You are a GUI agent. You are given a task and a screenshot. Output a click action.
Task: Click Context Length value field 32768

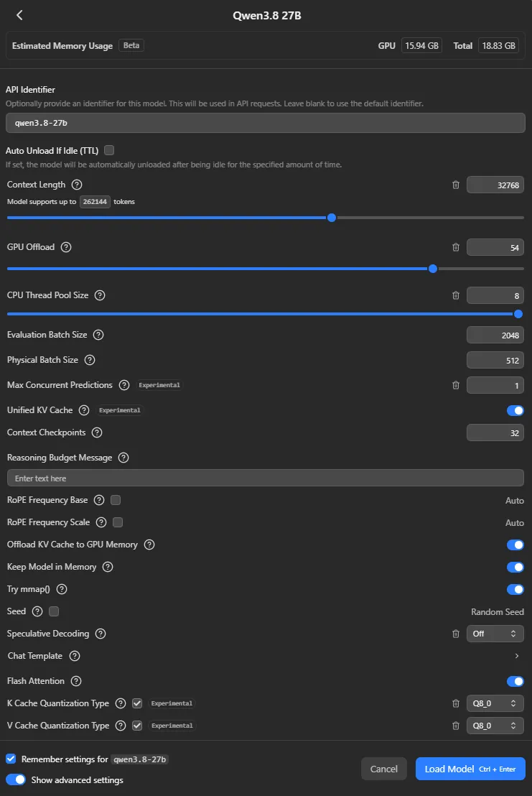[x=495, y=185]
